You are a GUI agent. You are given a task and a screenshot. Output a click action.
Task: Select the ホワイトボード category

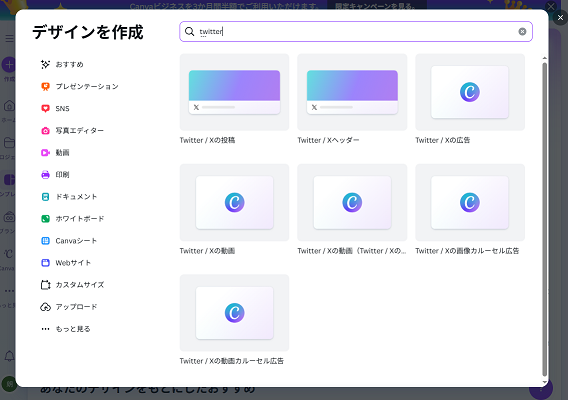[79, 219]
